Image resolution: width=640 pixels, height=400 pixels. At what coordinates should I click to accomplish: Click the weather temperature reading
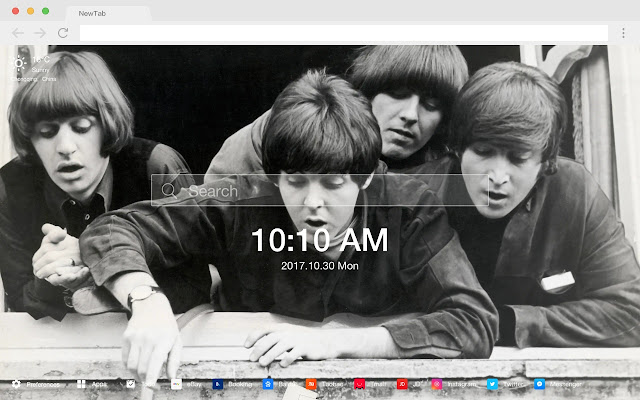pos(41,60)
